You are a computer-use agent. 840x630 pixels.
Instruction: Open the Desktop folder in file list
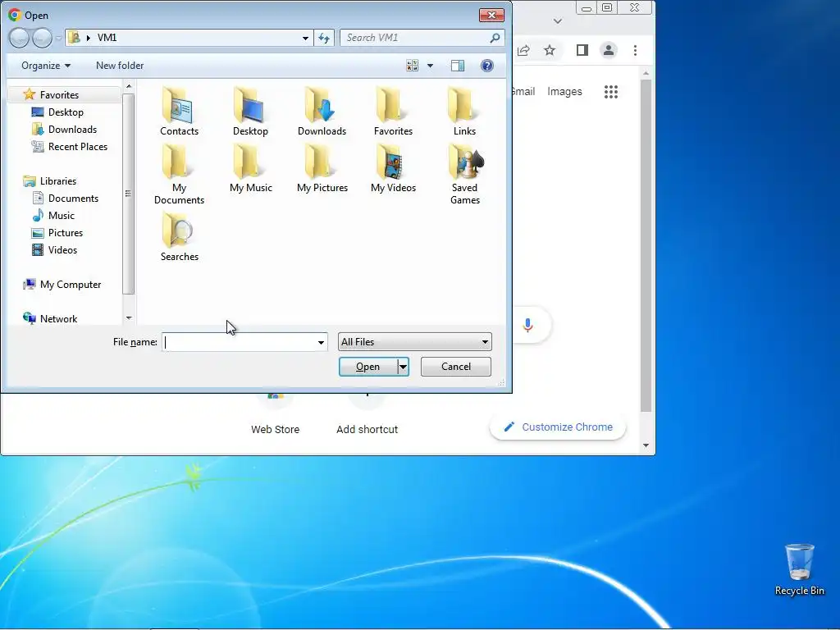250,112
